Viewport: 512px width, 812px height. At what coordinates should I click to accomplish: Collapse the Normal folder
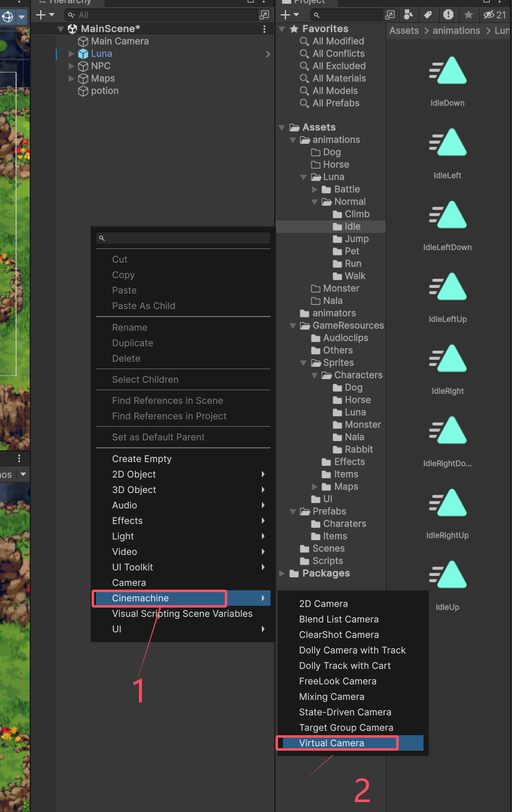tap(315, 202)
